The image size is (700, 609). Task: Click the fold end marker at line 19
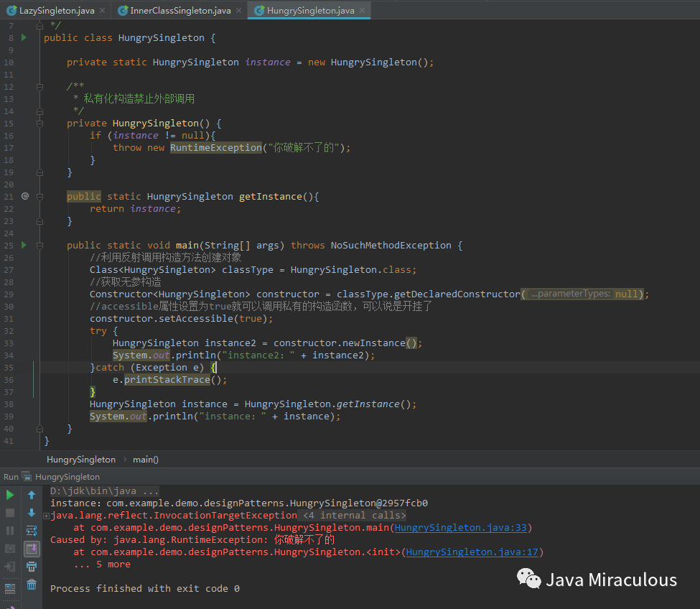[39, 172]
